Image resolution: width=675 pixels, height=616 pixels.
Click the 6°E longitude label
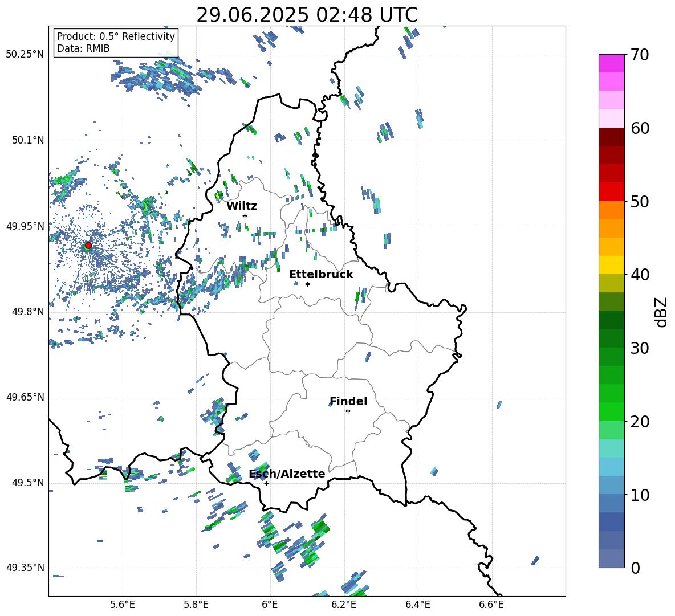[270, 605]
